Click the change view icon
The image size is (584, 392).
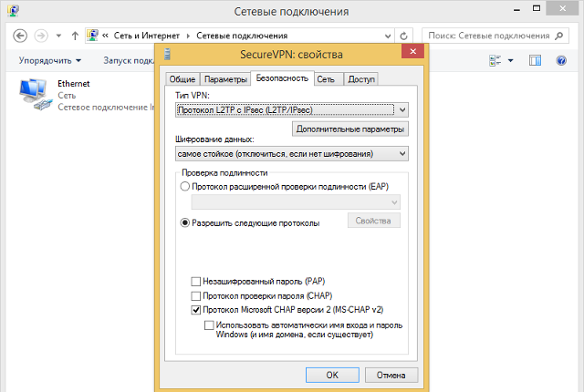click(495, 60)
